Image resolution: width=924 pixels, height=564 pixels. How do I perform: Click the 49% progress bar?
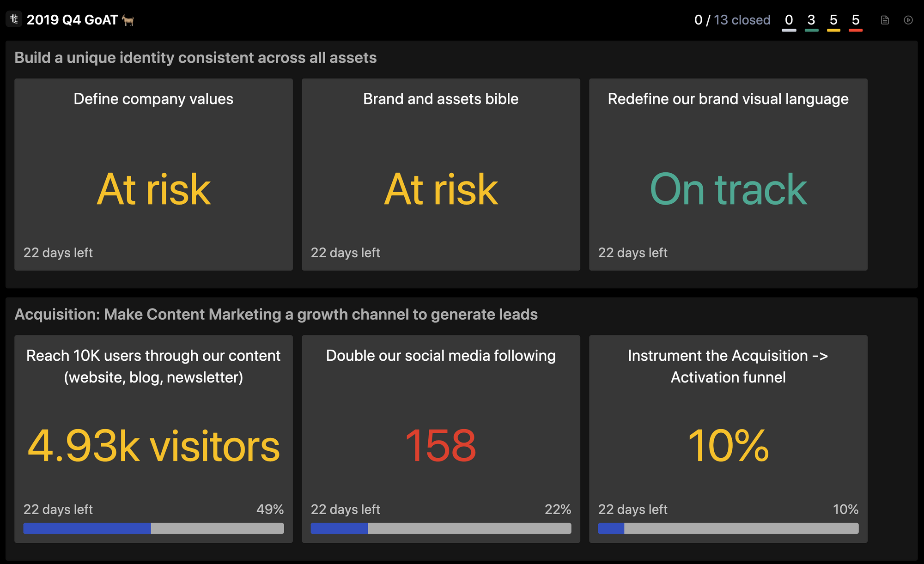click(x=153, y=528)
